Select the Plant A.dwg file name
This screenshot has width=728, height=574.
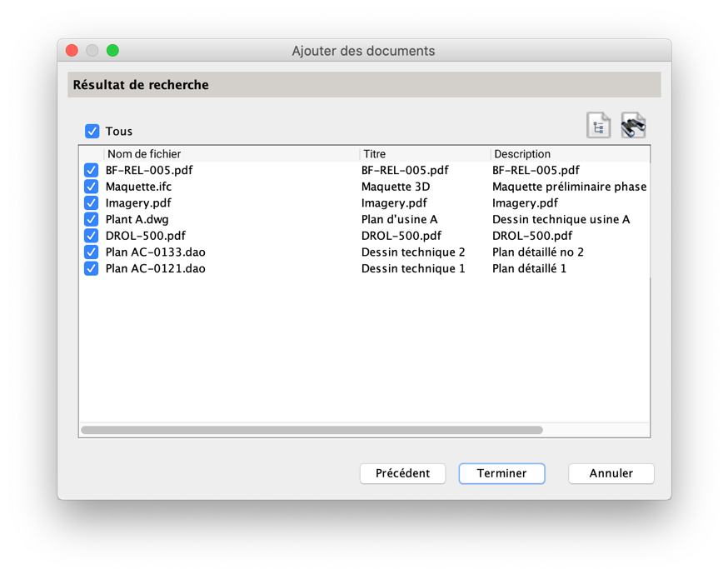coord(137,219)
